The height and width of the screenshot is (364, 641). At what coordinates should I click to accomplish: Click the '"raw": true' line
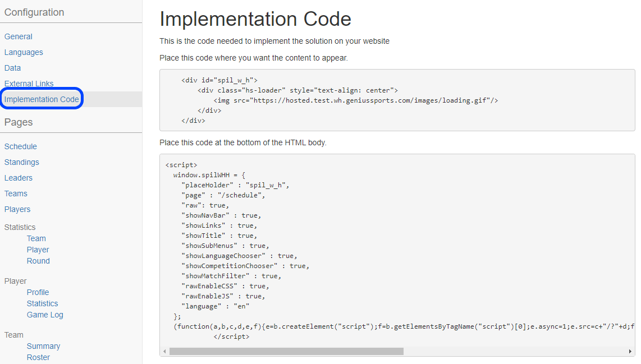coord(205,205)
